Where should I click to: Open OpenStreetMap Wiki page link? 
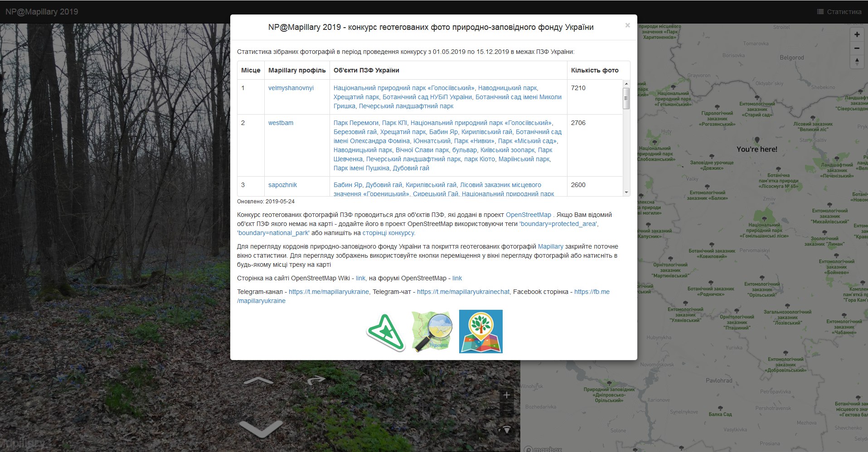pos(360,278)
